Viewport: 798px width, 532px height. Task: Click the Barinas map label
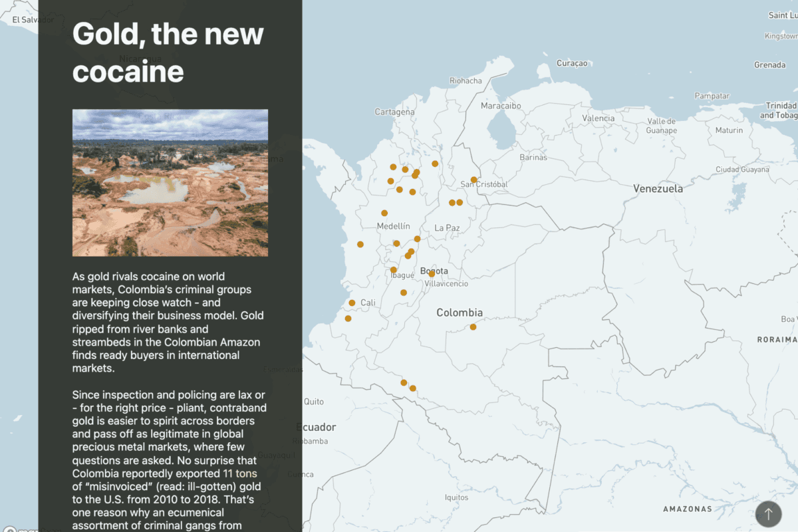point(533,158)
